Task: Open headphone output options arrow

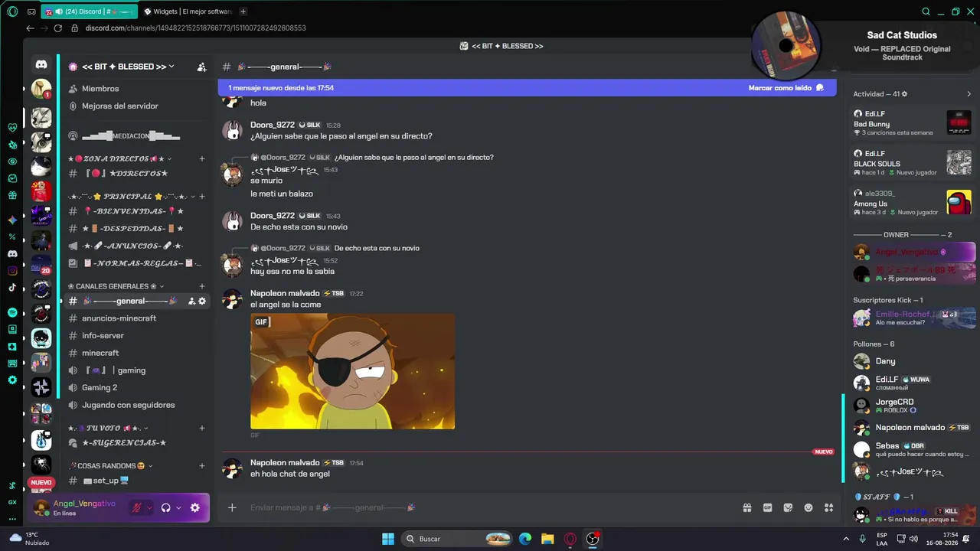Action: pos(178,507)
